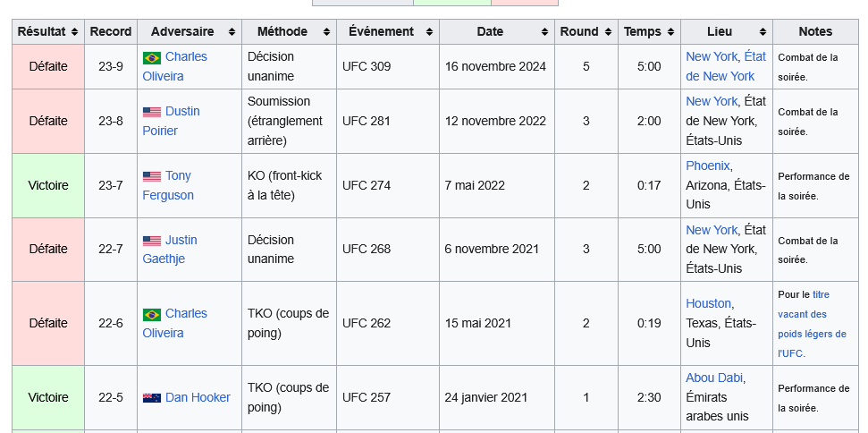Image resolution: width=868 pixels, height=433 pixels.
Task: Click the US flag next to Dustin Poirier
Action: point(152,112)
